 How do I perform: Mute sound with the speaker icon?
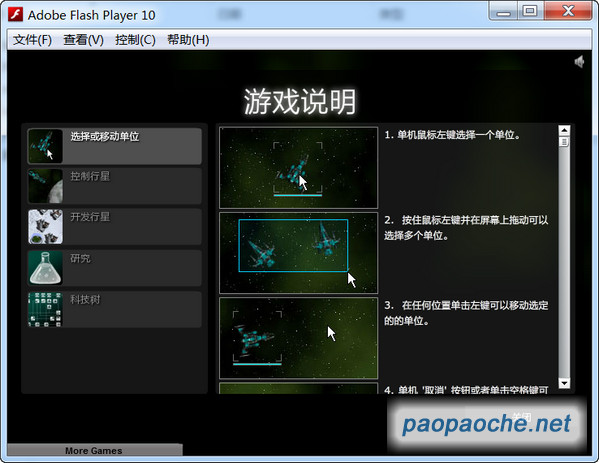[x=580, y=61]
